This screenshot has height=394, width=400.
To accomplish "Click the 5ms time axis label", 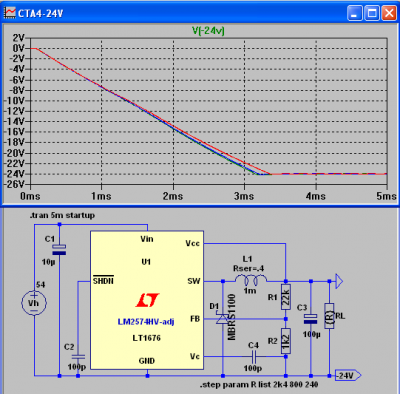I will [x=386, y=196].
